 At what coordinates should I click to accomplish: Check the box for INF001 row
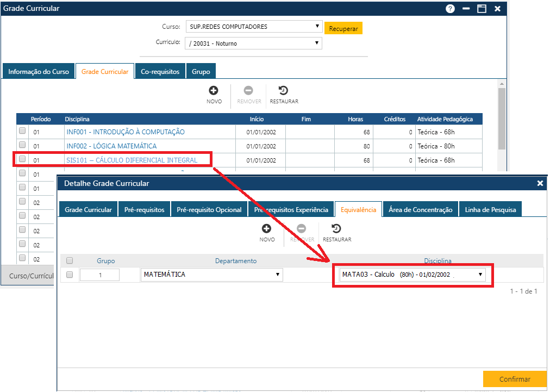[22, 131]
